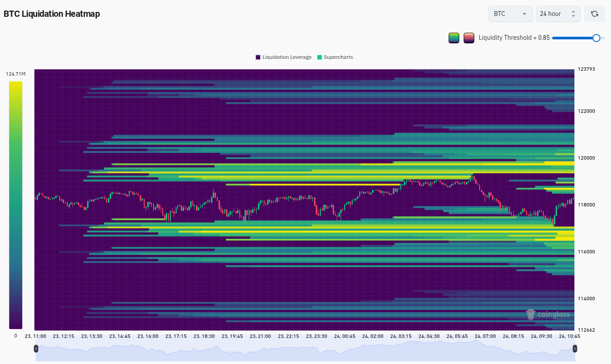Image resolution: width=611 pixels, height=364 pixels.
Task: Click inside the minimap navigation strip
Action: click(305, 349)
